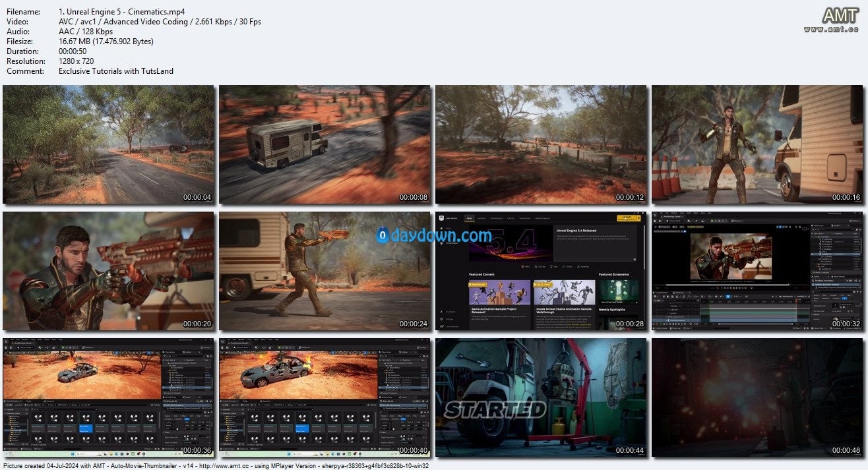Image resolution: width=868 pixels, height=470 pixels.
Task: Click the 'Unreal Engine 5.4 Released' headline
Action: [576, 231]
